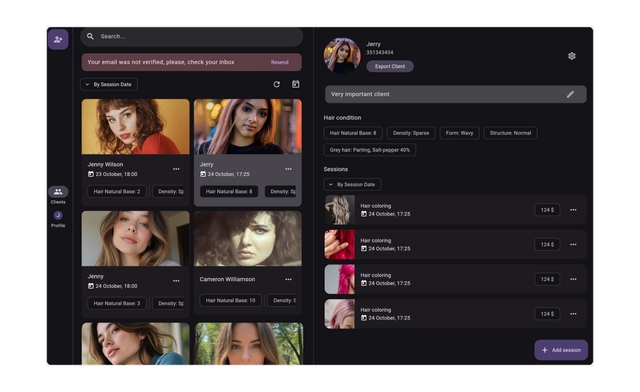This screenshot has width=640, height=392.
Task: Click the email not verified warning message
Action: pyautogui.click(x=161, y=62)
